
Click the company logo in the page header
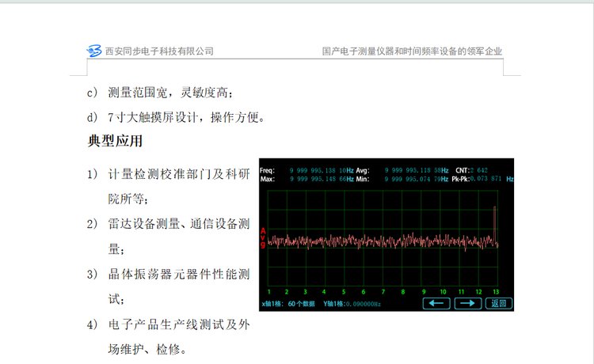click(x=94, y=51)
